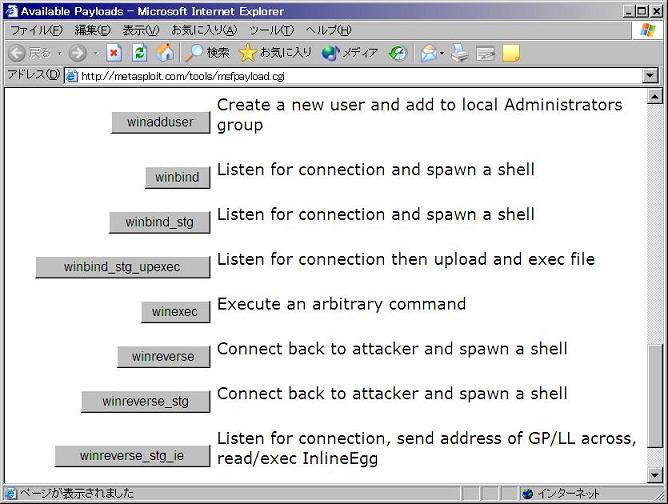Image resolution: width=668 pixels, height=504 pixels.
Task: Click the status bar page icon
Action: [11, 494]
